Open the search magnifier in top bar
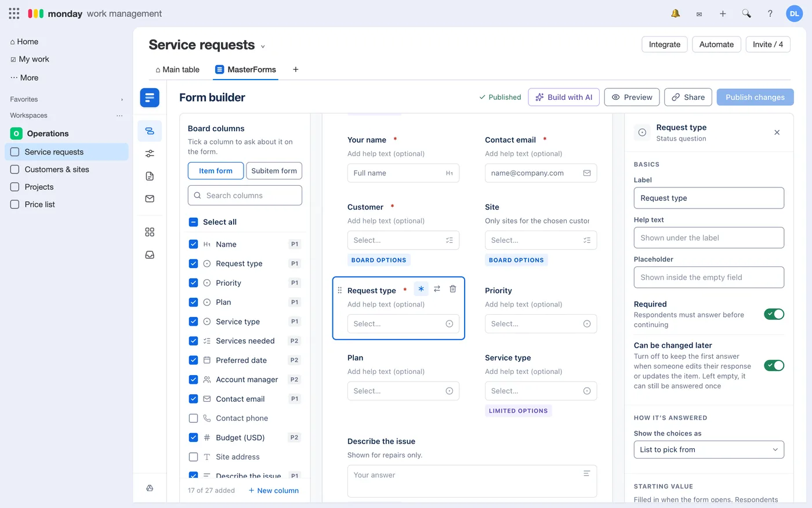Screen dimensions: 812x508 click(746, 13)
